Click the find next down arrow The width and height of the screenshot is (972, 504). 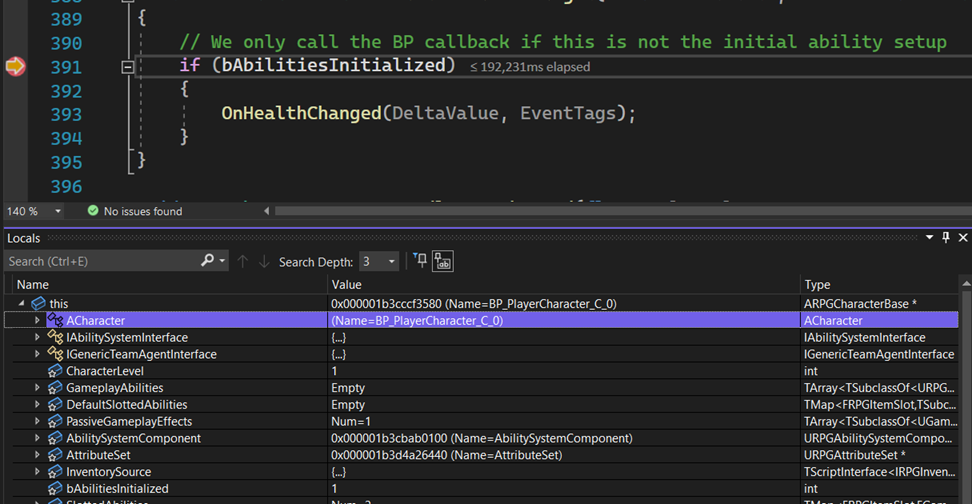click(264, 262)
